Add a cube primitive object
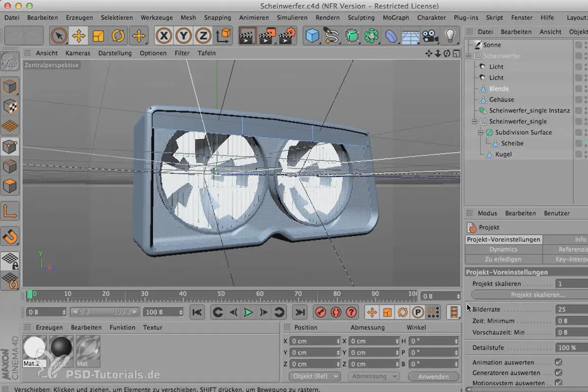The width and height of the screenshot is (588, 392). 313,36
